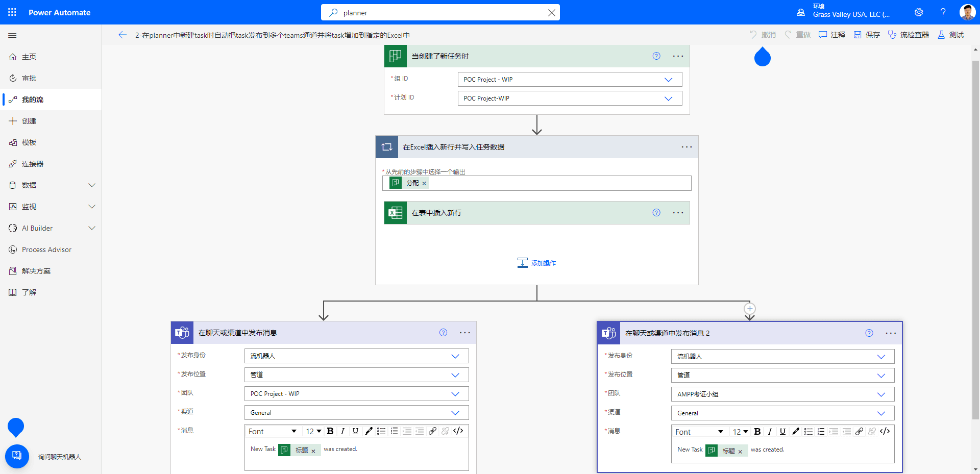Open the My Flows sidebar item
Screen dimensions: 980x474
point(33,99)
